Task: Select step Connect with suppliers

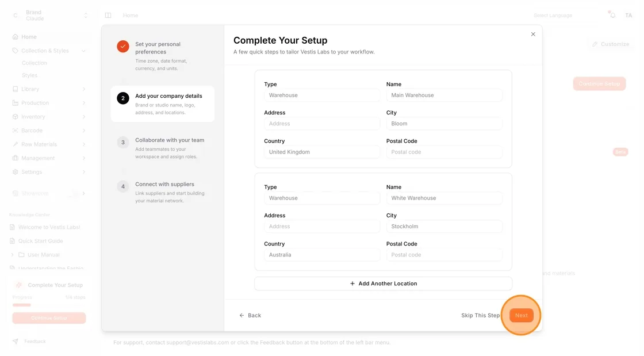Action: click(x=163, y=192)
